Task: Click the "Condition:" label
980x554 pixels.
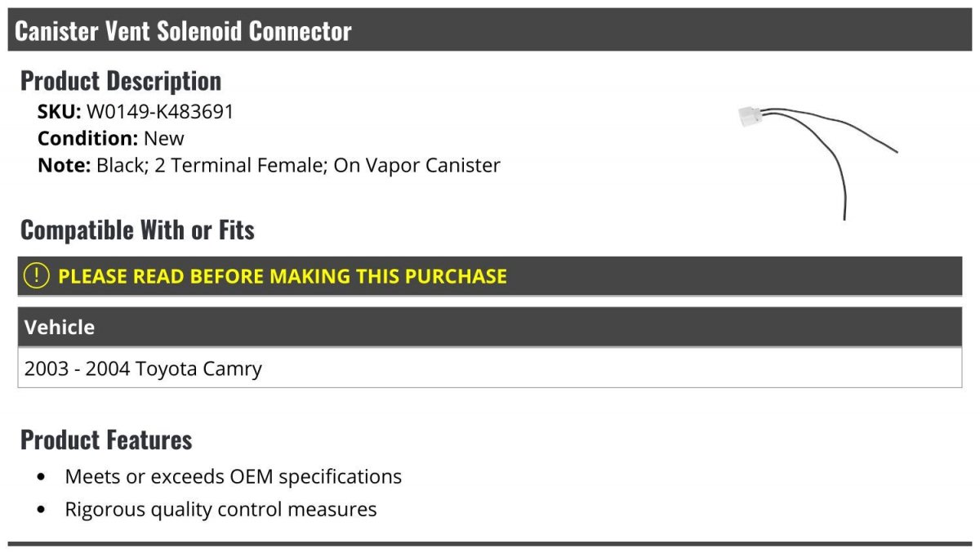Action: 87,138
